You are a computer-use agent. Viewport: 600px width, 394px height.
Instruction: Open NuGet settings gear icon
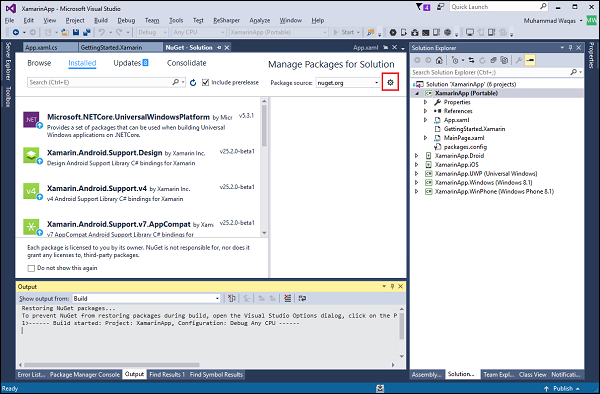tap(390, 82)
